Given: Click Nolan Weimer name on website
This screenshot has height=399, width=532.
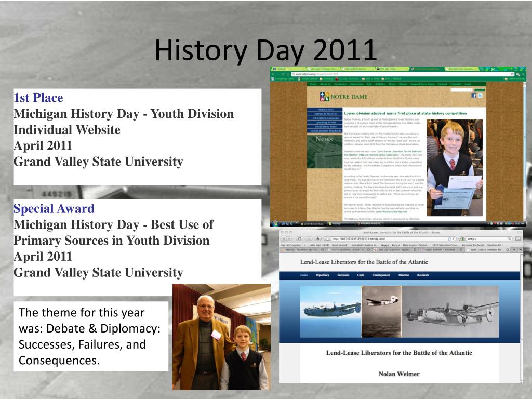Looking at the screenshot, I should 399,374.
